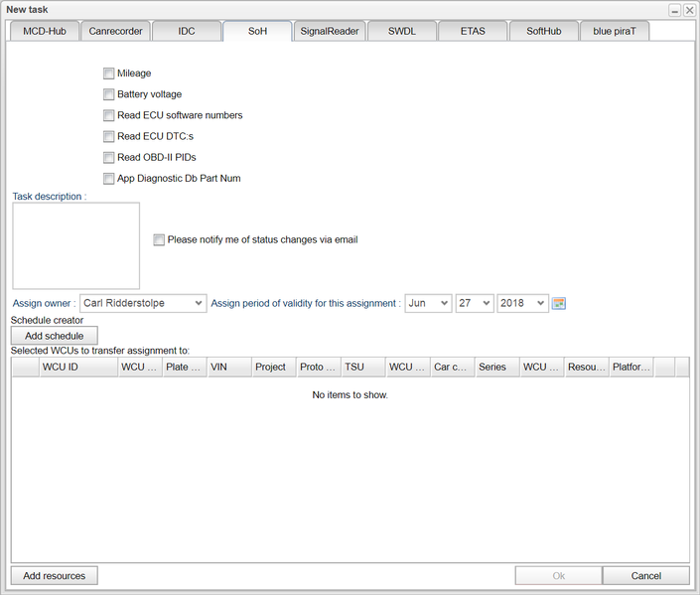The image size is (700, 595).
Task: Click the Add schedule button
Action: [55, 336]
